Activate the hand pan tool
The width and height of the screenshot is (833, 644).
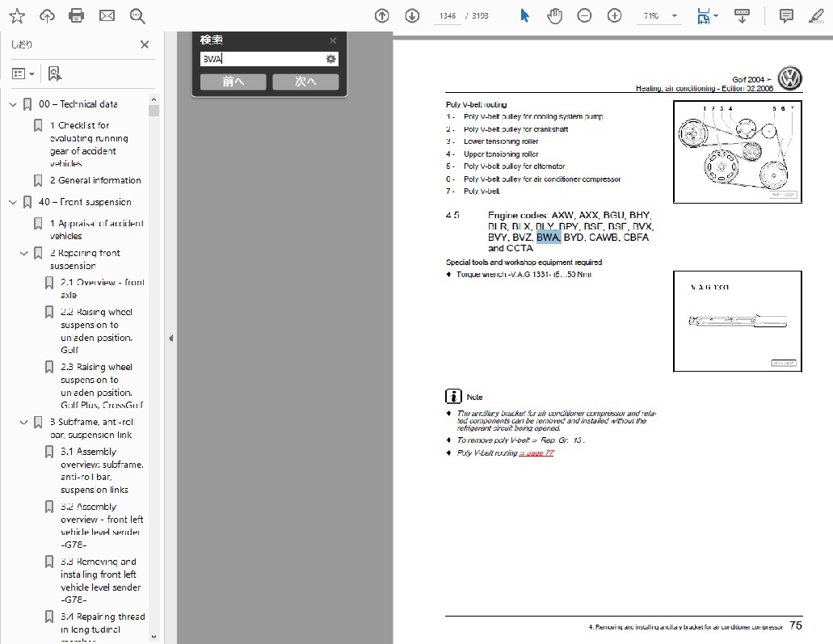[x=554, y=16]
